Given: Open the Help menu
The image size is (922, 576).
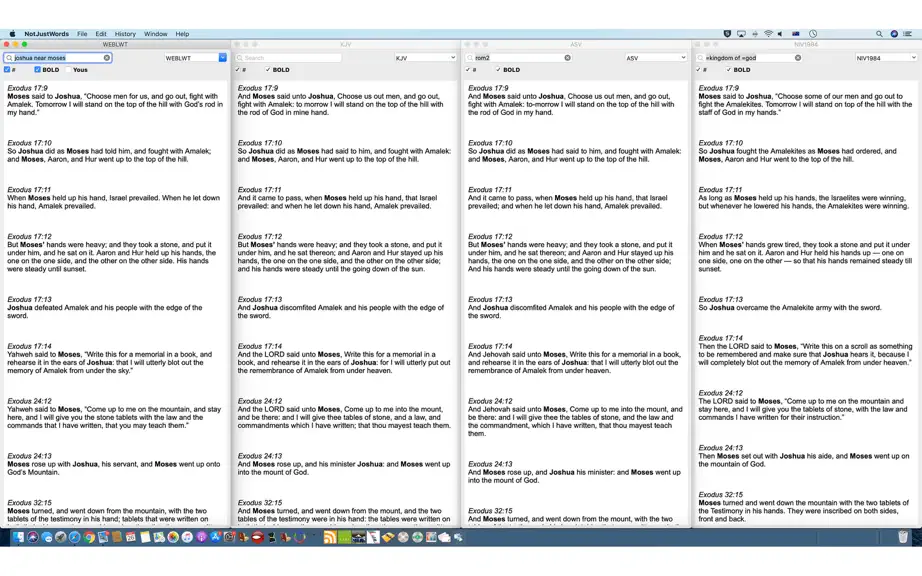Looking at the screenshot, I should [x=182, y=34].
